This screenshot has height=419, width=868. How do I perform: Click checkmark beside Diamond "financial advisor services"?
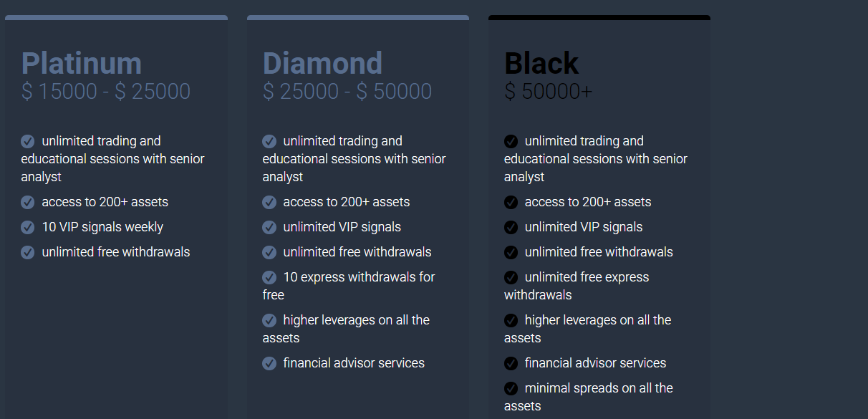(x=269, y=364)
